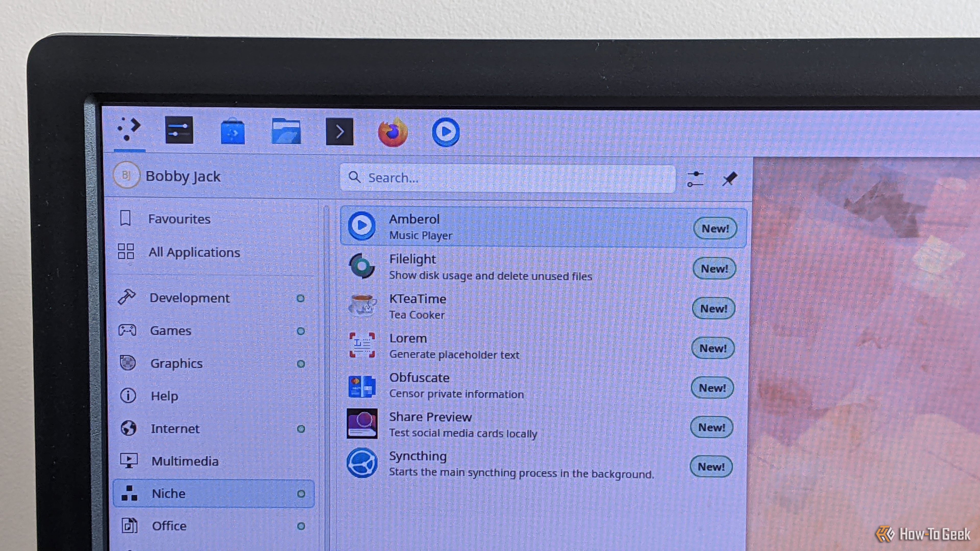The width and height of the screenshot is (980, 551).
Task: Select the Favourites category
Action: [213, 219]
